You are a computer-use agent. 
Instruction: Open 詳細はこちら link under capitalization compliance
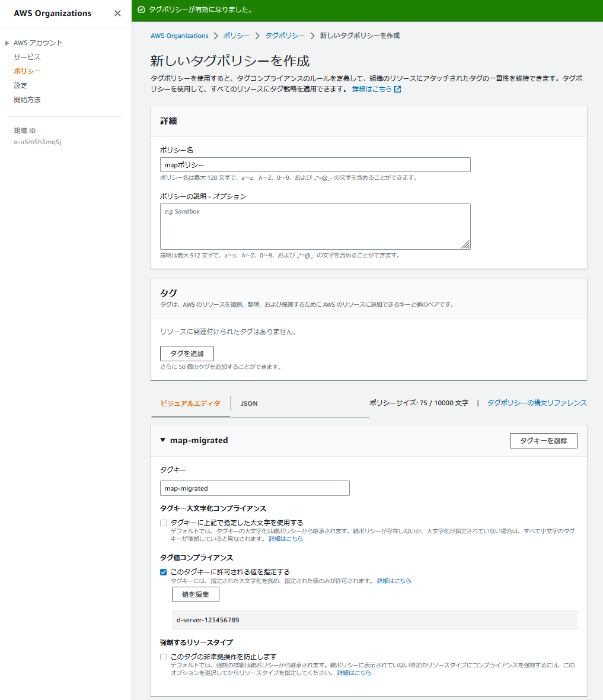(286, 539)
